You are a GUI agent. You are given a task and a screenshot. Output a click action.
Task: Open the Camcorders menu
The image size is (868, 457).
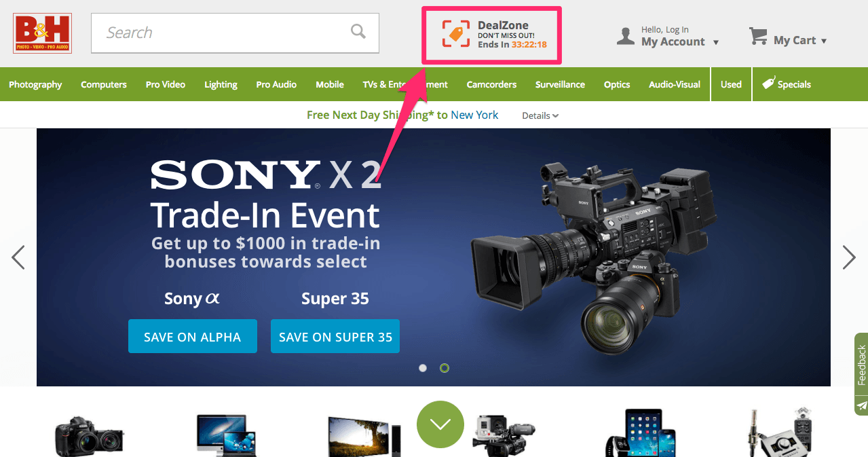491,84
